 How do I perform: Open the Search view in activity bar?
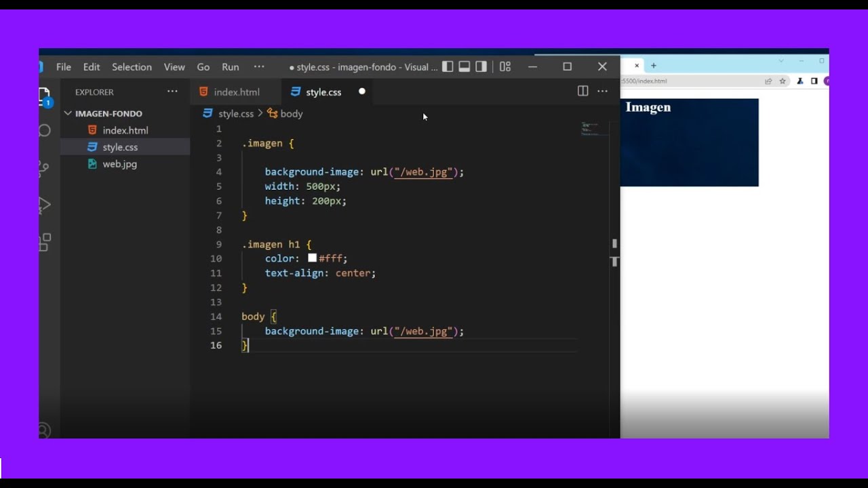45,131
